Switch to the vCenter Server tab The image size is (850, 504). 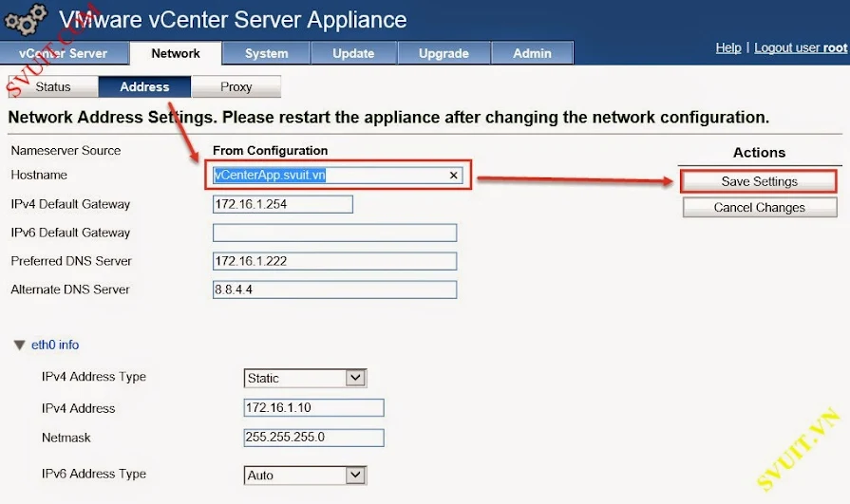coord(64,54)
